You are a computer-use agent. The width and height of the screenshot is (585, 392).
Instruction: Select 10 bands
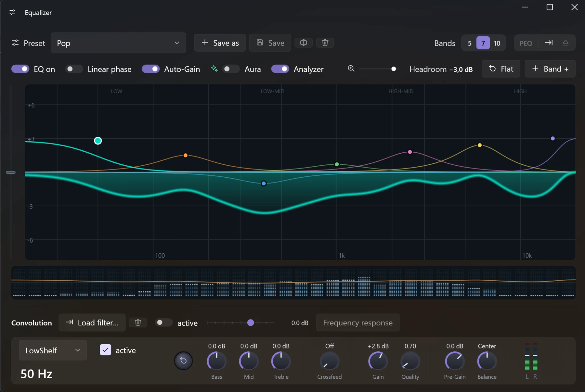click(x=497, y=43)
